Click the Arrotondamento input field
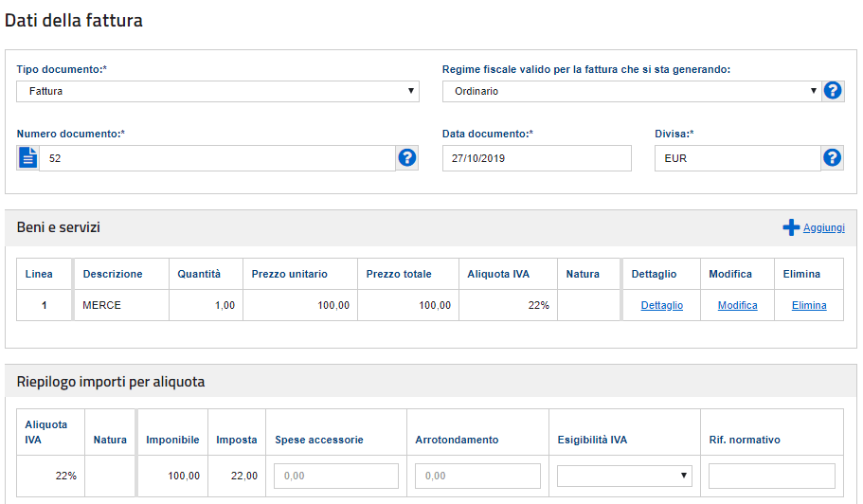 (477, 476)
